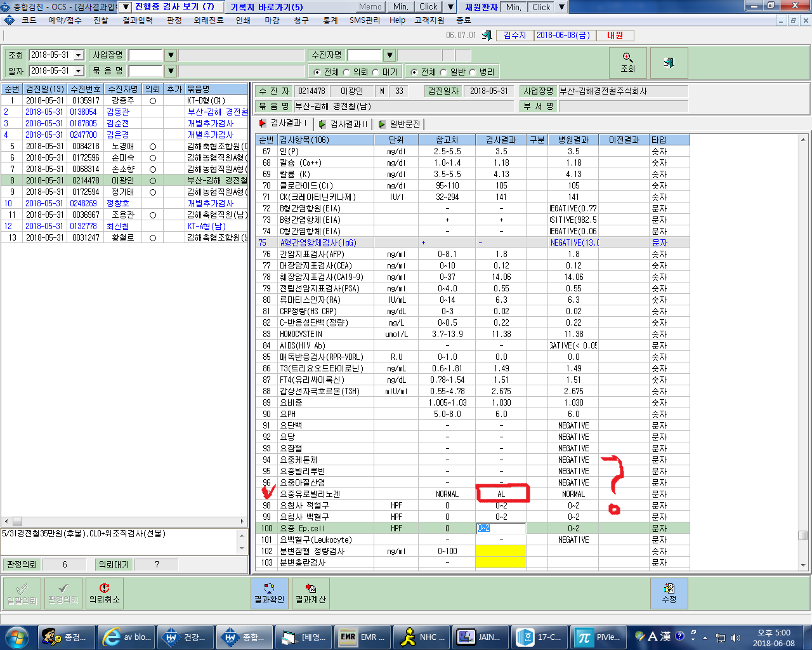Expand the 조회 start date dropdown
The width and height of the screenshot is (812, 650).
79,55
